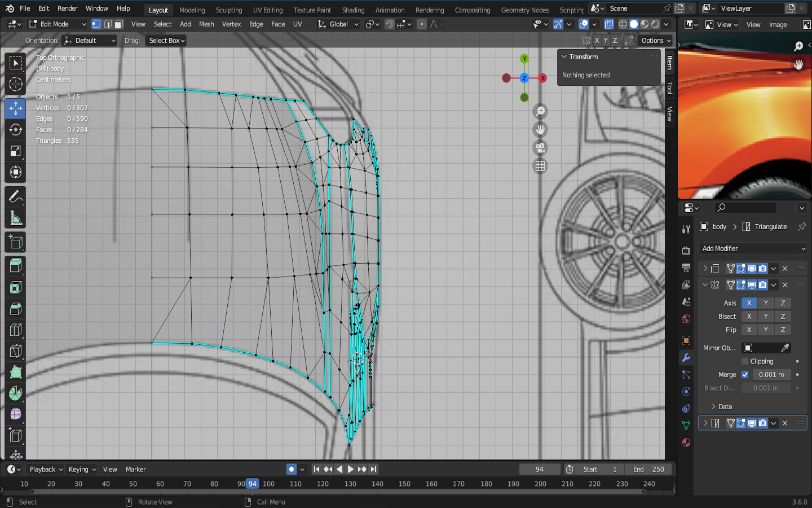The image size is (812, 508).
Task: Select the Scale tool
Action: [x=15, y=151]
